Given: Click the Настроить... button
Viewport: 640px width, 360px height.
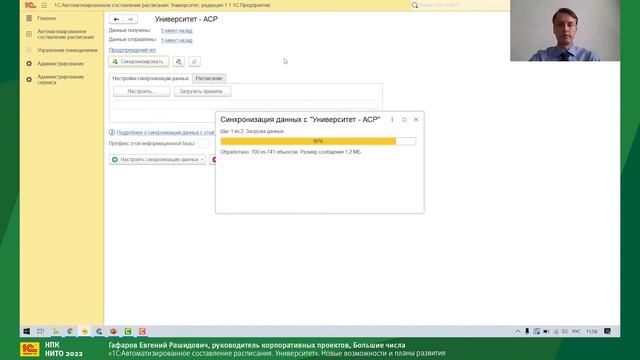Looking at the screenshot, I should point(142,91).
